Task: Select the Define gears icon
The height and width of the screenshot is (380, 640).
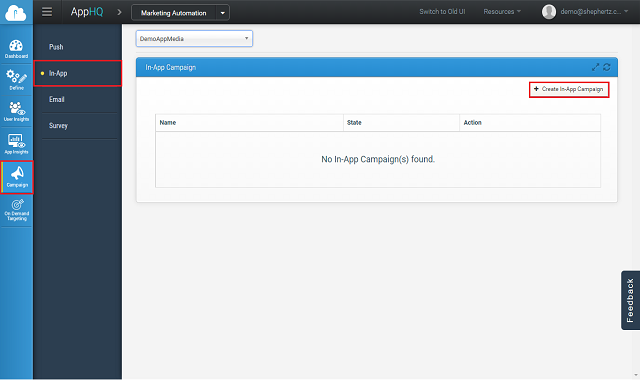Action: 16,80
